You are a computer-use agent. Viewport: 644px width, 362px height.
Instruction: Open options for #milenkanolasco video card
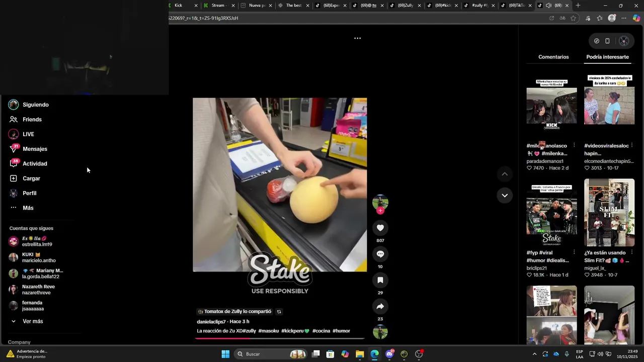574,145
